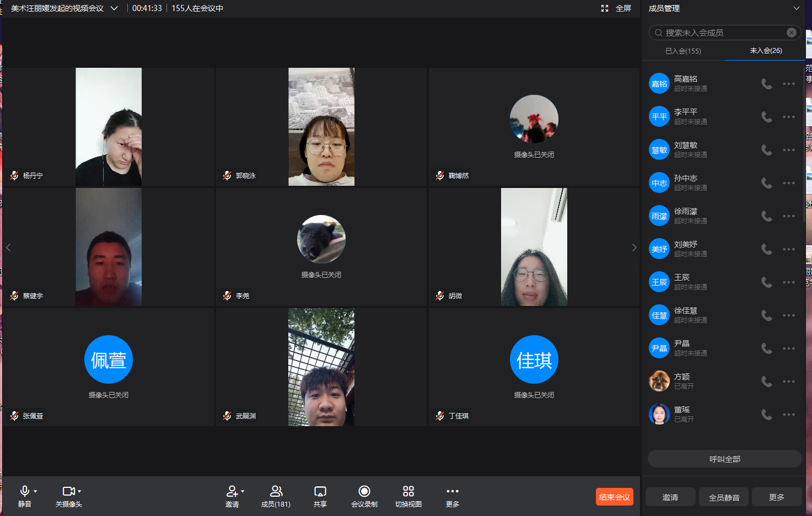This screenshot has width=812, height=516.
Task: Open the microphone device dropdown arrow
Action: 35,491
